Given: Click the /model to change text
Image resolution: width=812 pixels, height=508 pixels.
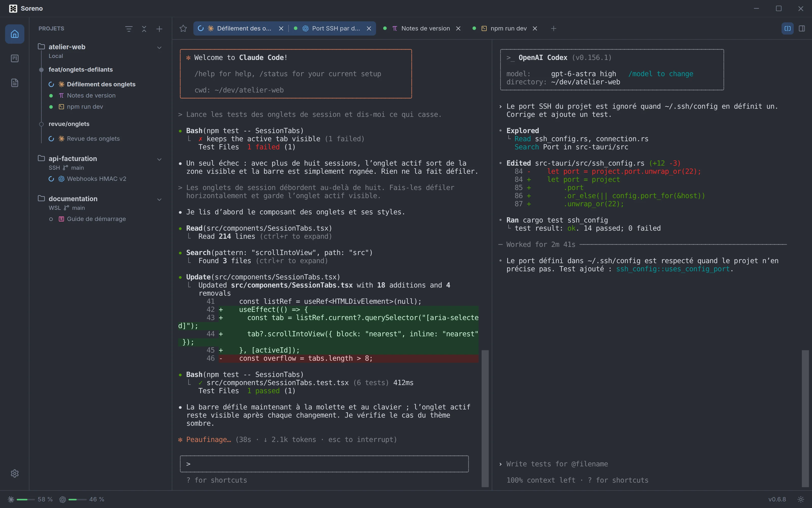Looking at the screenshot, I should click(x=660, y=74).
